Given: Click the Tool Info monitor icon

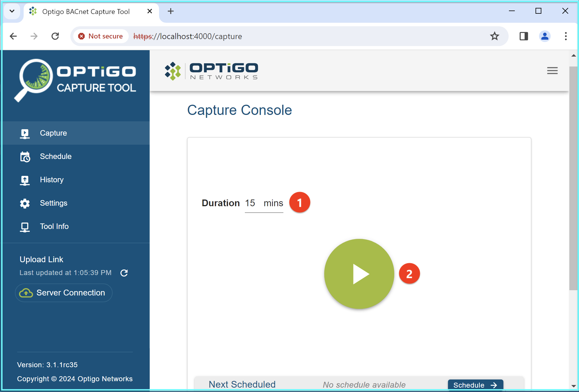Looking at the screenshot, I should [x=25, y=227].
